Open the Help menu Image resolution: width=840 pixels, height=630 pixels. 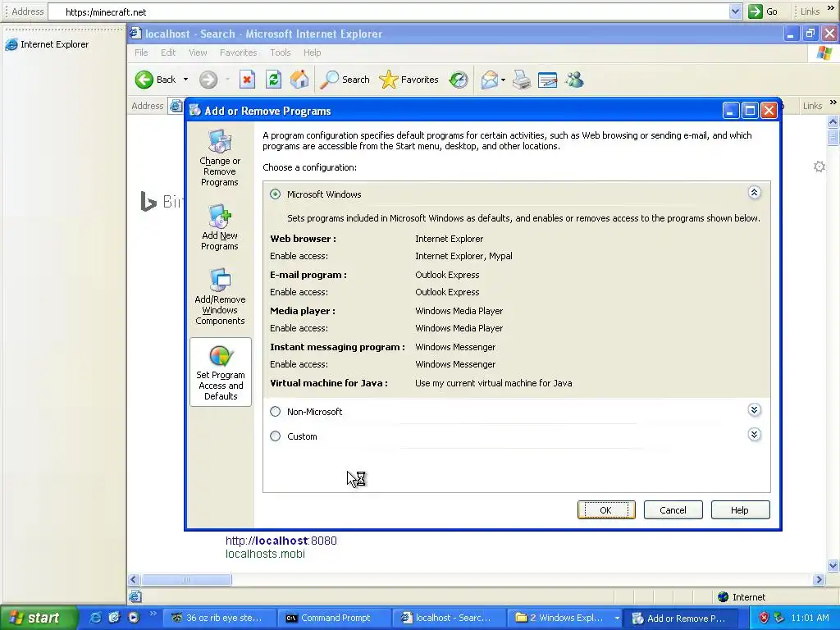coord(313,52)
